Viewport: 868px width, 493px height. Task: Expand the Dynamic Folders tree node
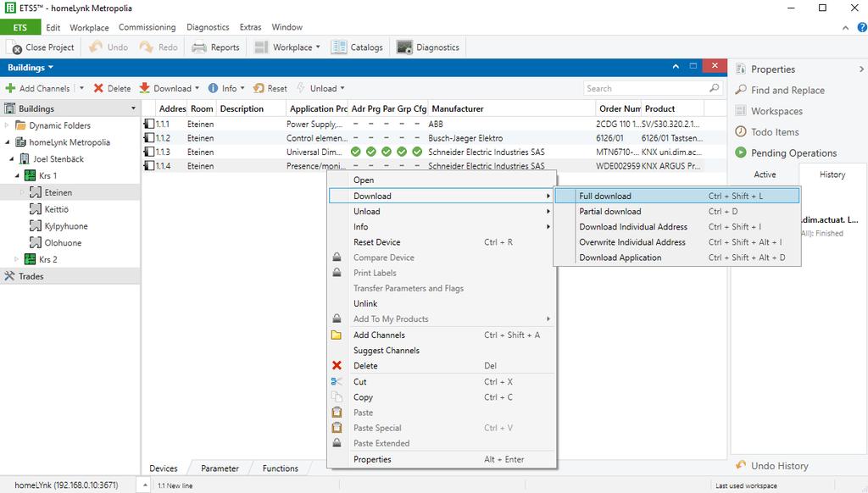(7, 125)
